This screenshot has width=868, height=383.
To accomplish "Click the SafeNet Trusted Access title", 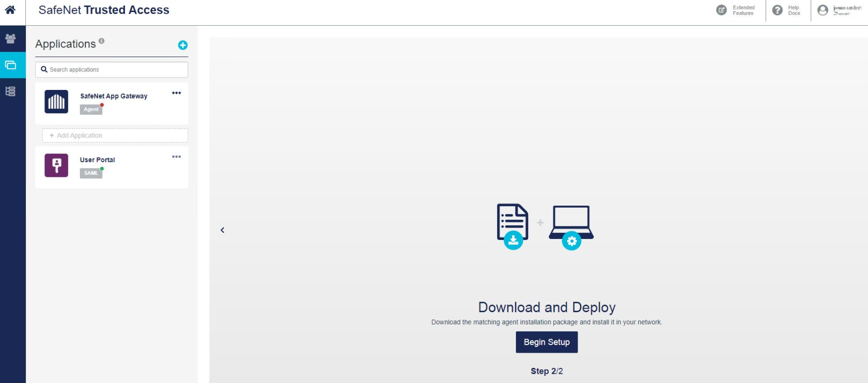I will pos(104,10).
